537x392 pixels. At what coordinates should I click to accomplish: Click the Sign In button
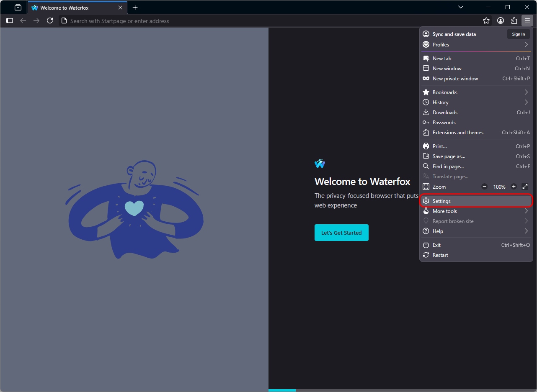click(x=519, y=34)
